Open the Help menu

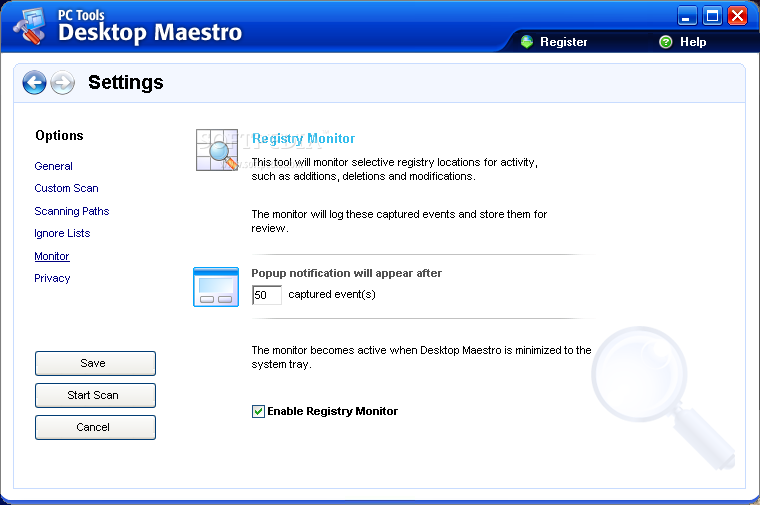[x=693, y=42]
